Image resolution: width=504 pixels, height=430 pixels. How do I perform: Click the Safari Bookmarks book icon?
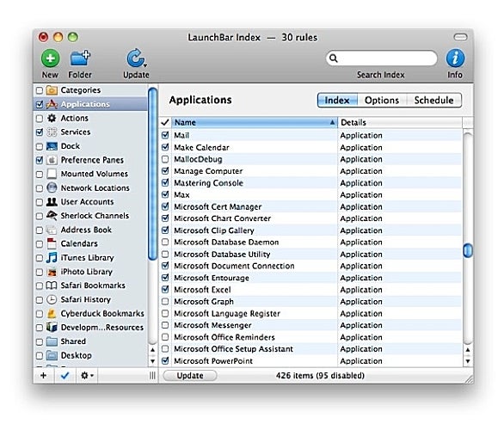point(52,286)
